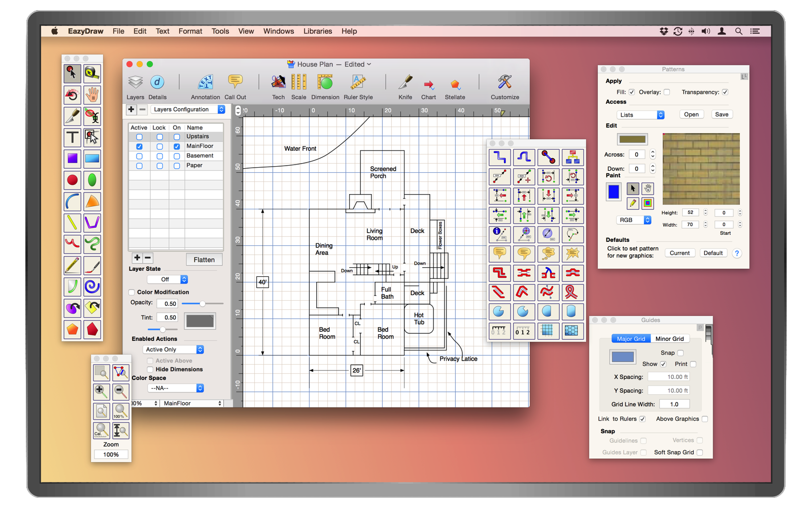Click the Customize toolbar icon
Viewport: 812px width, 508px height.
coord(504,82)
